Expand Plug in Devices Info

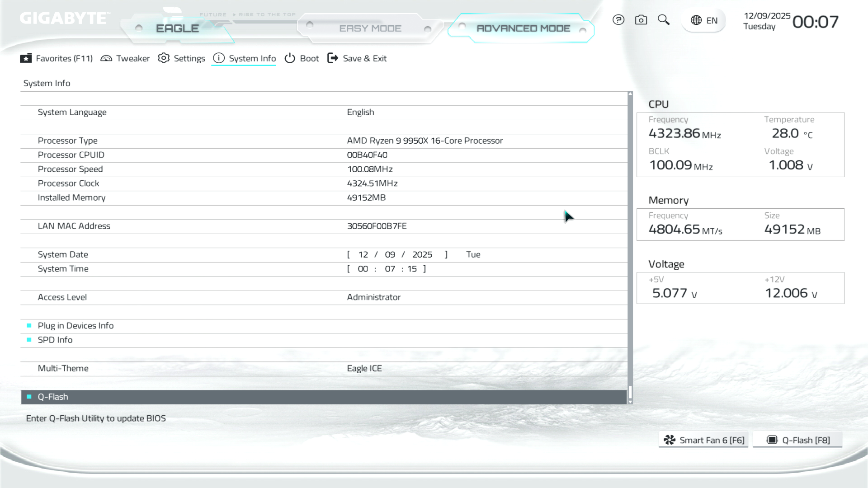[x=75, y=326]
